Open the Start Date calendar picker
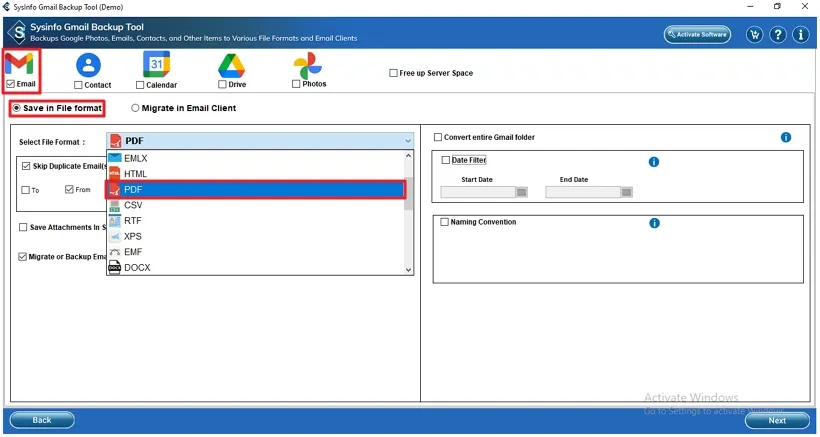The height and width of the screenshot is (437, 820). (521, 192)
